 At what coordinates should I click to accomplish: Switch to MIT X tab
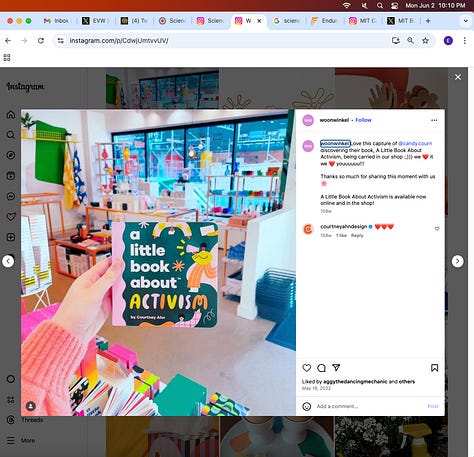point(401,21)
